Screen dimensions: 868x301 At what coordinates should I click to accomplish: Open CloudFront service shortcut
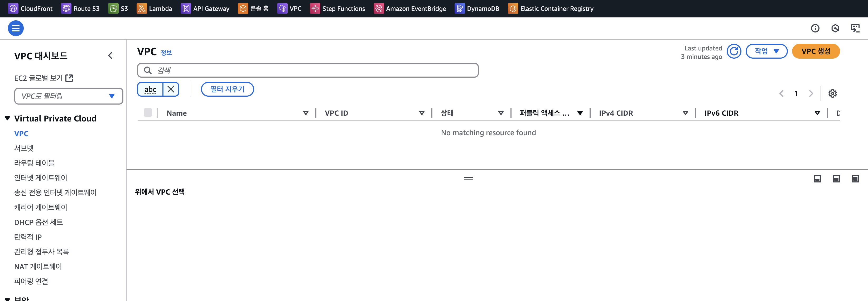pyautogui.click(x=30, y=8)
